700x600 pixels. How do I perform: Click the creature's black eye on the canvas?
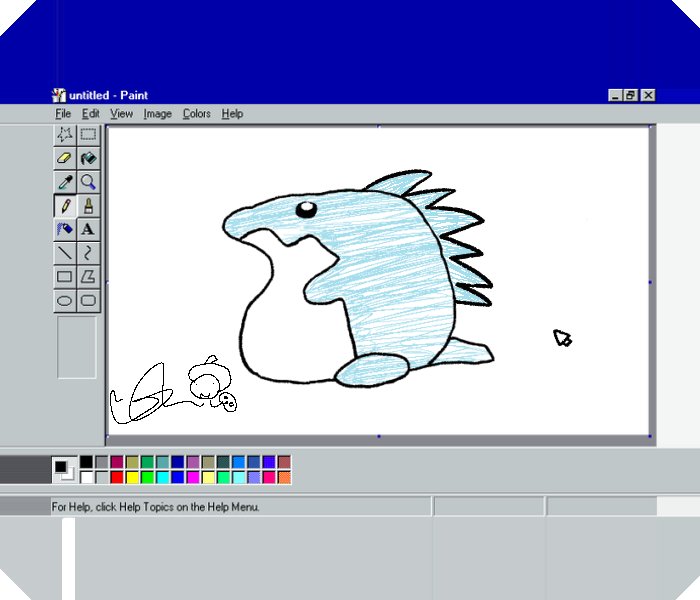(306, 209)
